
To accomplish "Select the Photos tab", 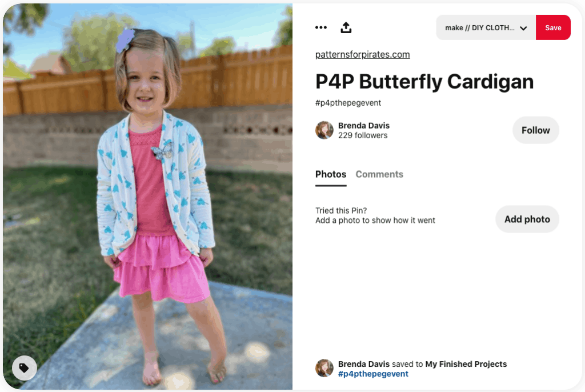I will [331, 174].
